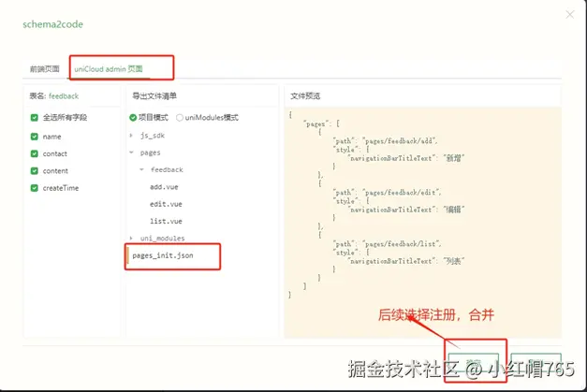Image resolution: width=587 pixels, height=392 pixels.
Task: Select the 项目模式 radio option
Action: pyautogui.click(x=133, y=118)
